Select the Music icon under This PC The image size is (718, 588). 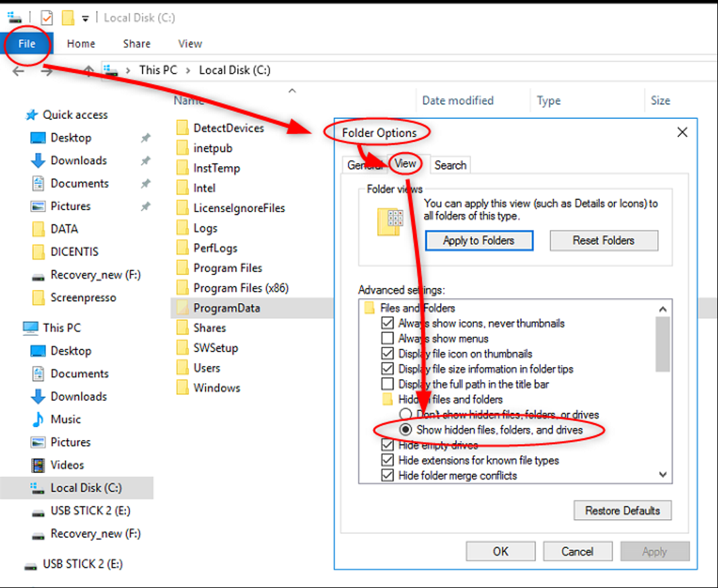pos(38,419)
